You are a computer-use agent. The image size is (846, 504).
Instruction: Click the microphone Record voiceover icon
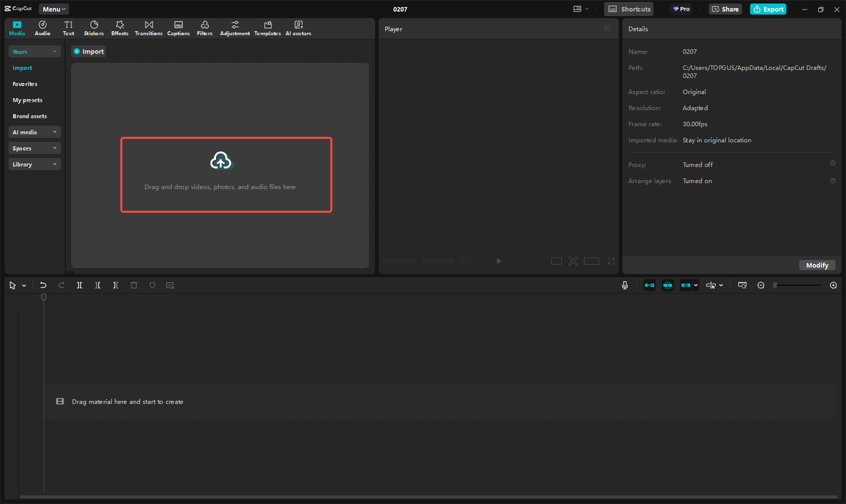tap(625, 285)
